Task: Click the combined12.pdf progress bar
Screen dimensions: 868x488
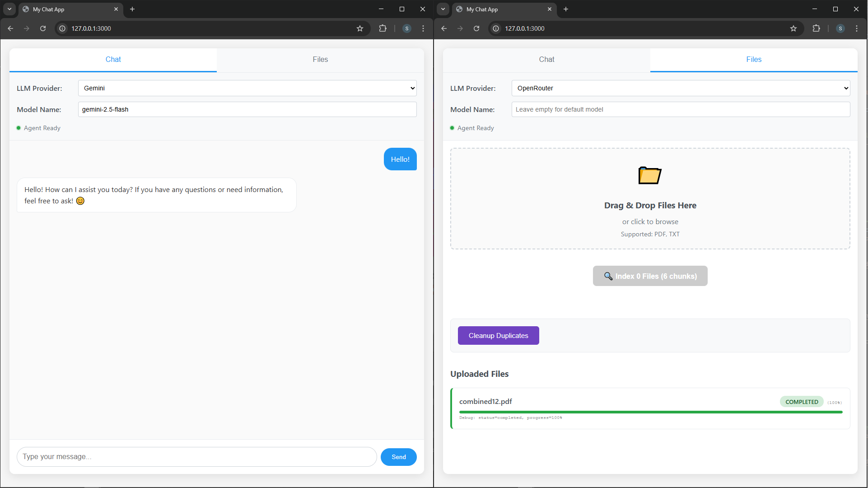Action: tap(650, 412)
